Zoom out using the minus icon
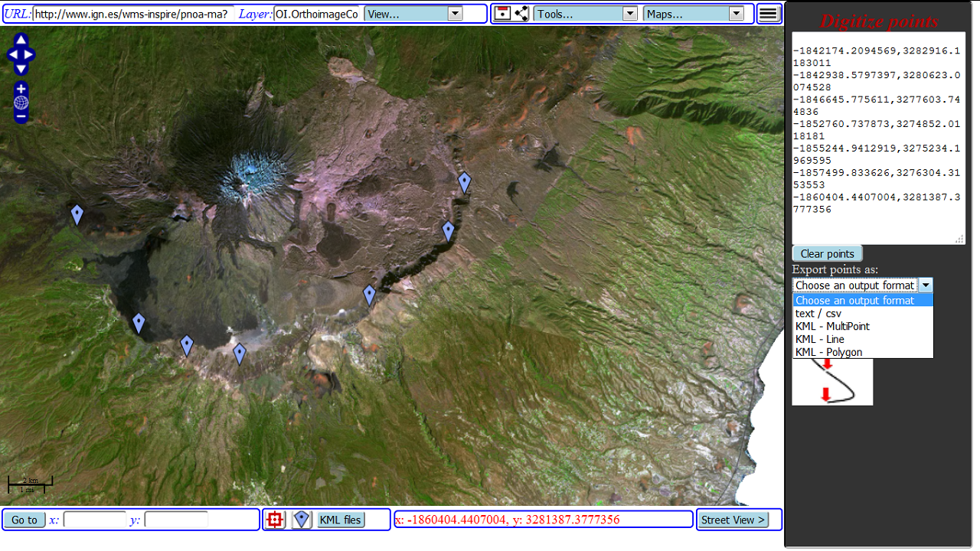The height and width of the screenshot is (551, 980). pos(20,116)
